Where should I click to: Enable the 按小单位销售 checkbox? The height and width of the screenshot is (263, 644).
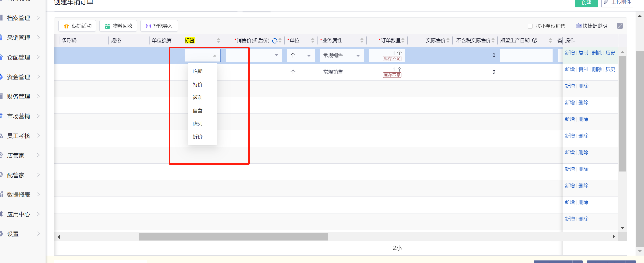(x=530, y=26)
